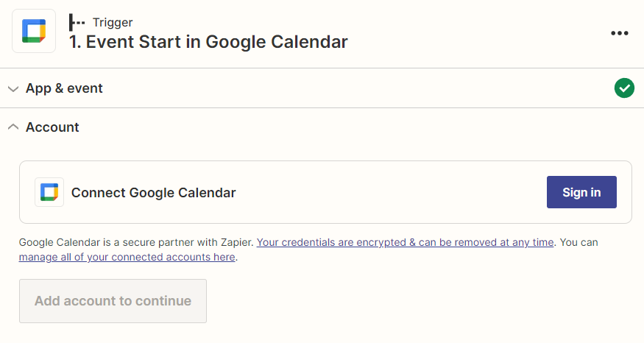Click the small Google Calendar icon in Connect card

49,192
